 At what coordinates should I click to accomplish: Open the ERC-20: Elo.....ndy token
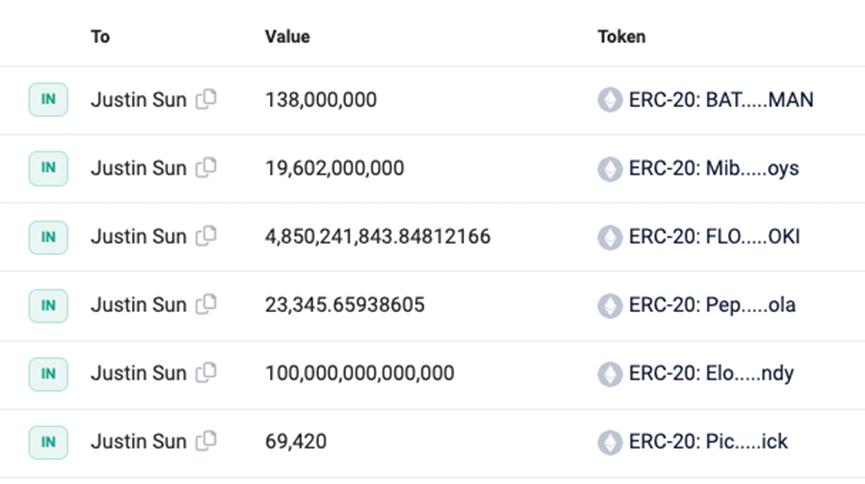tap(711, 373)
